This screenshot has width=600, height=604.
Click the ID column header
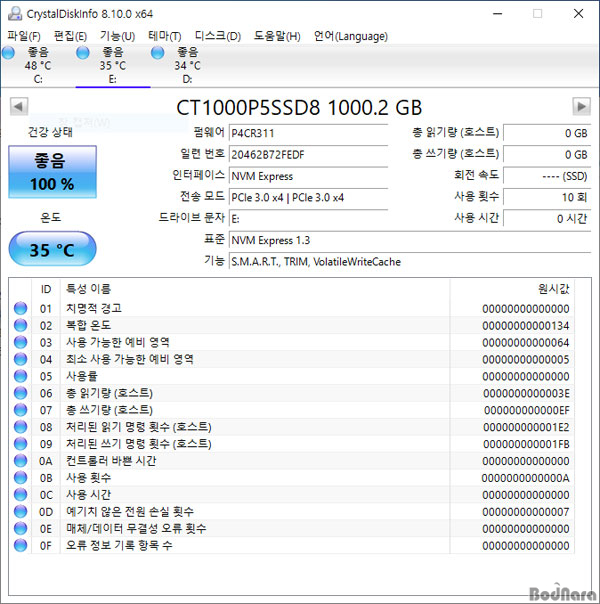(45, 289)
